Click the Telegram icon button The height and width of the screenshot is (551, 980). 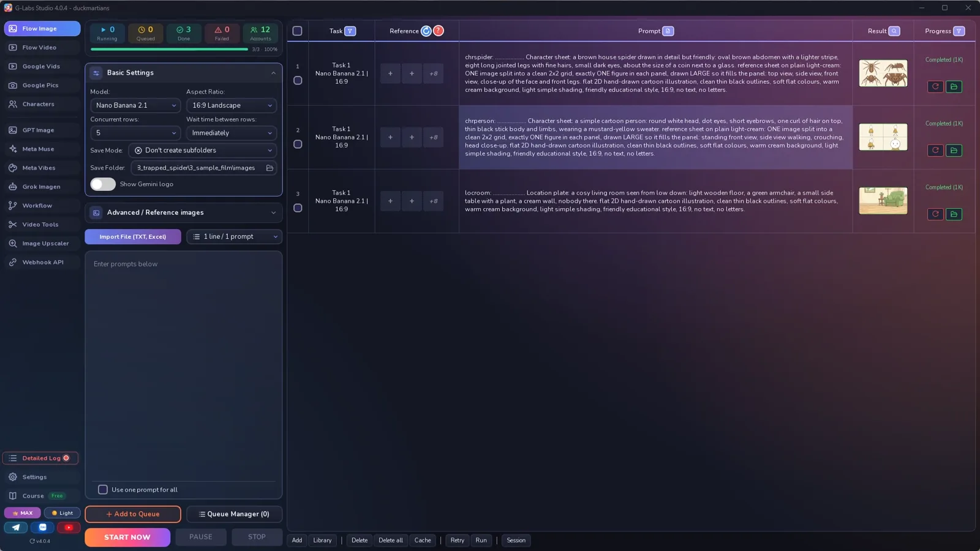pos(16,527)
